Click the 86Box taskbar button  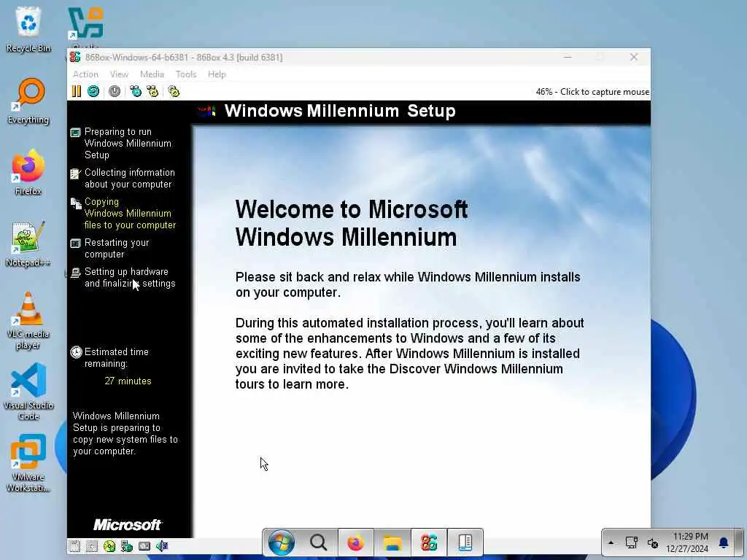click(429, 542)
